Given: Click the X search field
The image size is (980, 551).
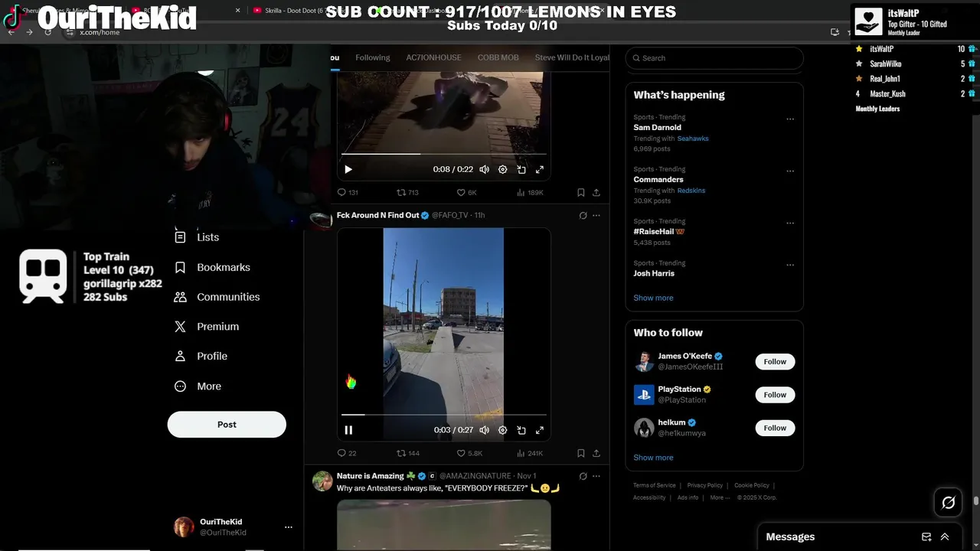Looking at the screenshot, I should (x=714, y=58).
